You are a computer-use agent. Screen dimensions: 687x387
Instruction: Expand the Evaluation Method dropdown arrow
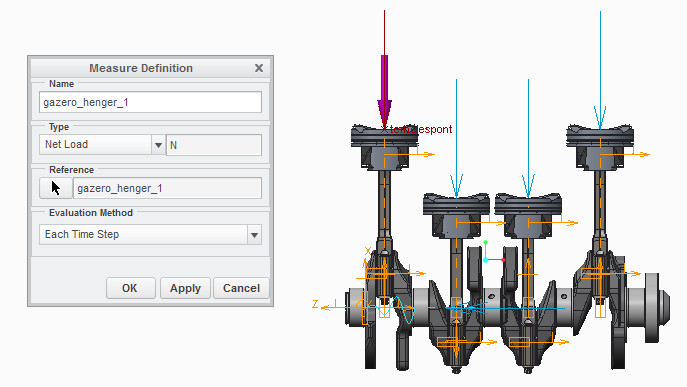pyautogui.click(x=254, y=234)
